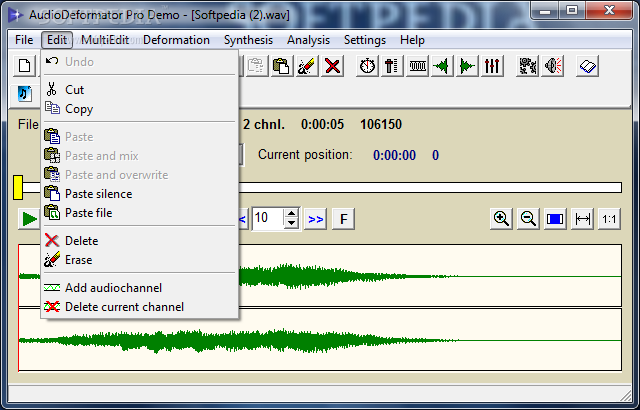Viewport: 640px width, 410px height.
Task: Click the stopwatch toolbar icon
Action: pos(367,66)
